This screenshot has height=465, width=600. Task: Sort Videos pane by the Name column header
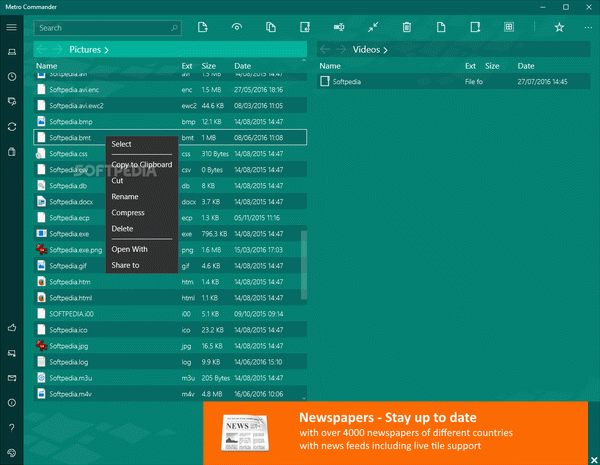[330, 66]
